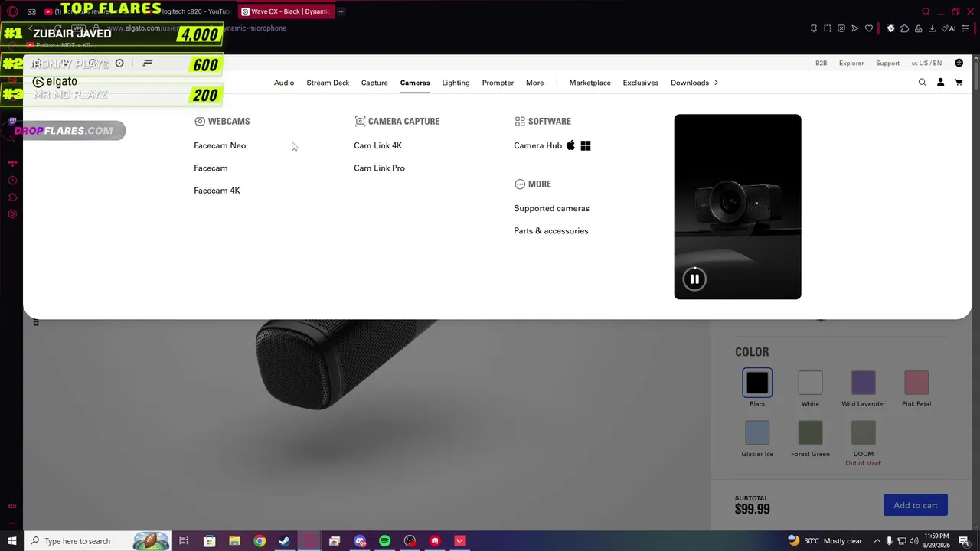Open the AI assistant in toolbar
Viewport: 980px width, 551px height.
point(949,28)
